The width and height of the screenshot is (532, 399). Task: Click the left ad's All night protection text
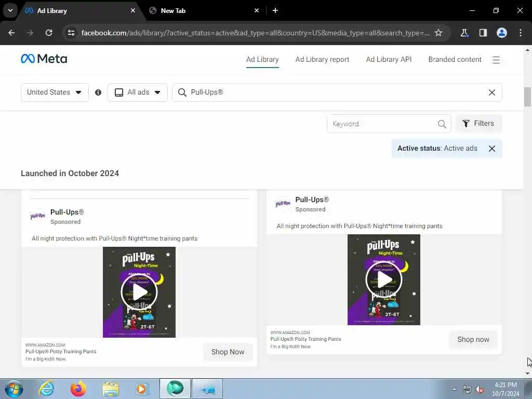pos(114,238)
